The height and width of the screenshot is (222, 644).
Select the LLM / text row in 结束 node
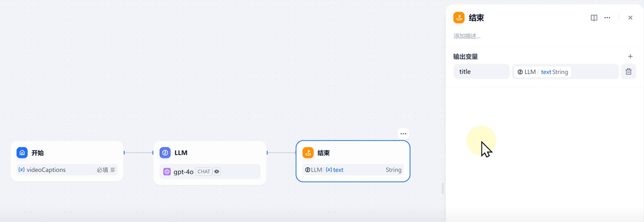coord(353,170)
